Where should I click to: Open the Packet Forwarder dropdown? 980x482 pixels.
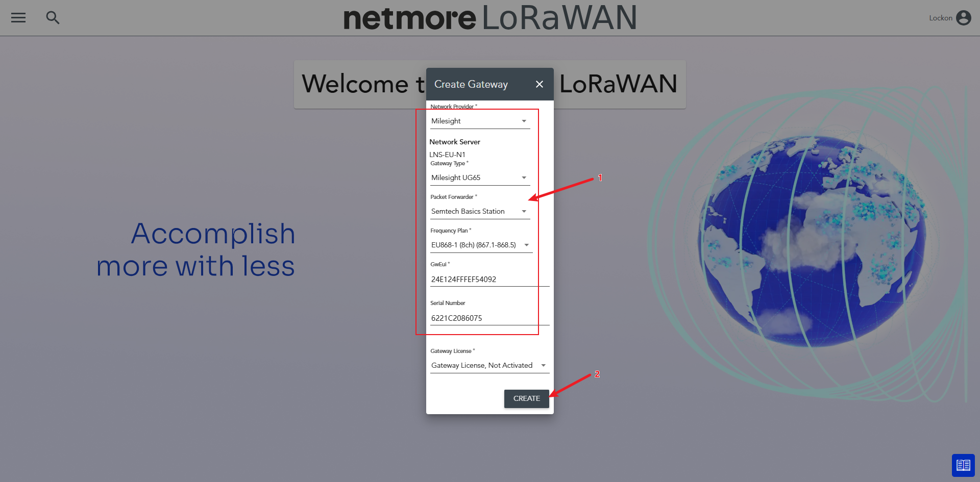coord(480,211)
